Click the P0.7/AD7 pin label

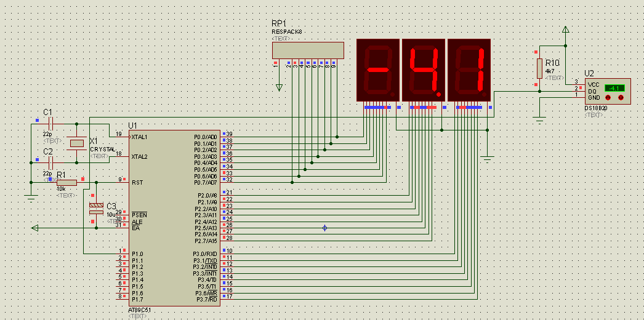click(206, 183)
